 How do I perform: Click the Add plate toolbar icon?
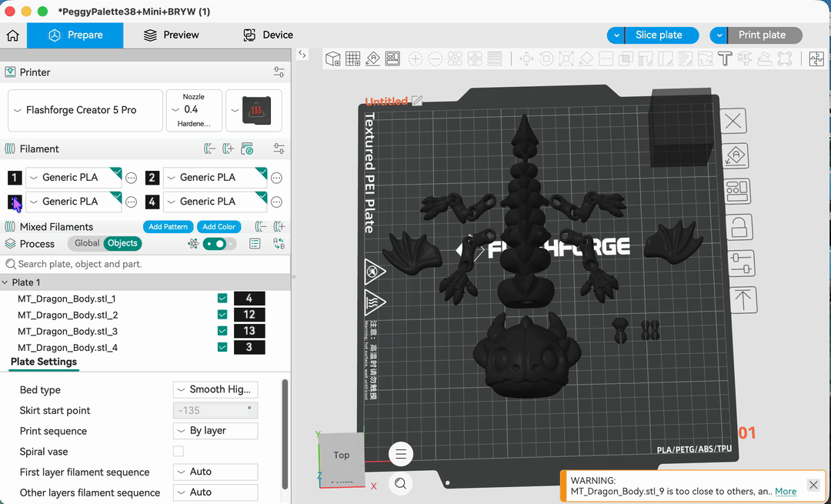(x=353, y=58)
